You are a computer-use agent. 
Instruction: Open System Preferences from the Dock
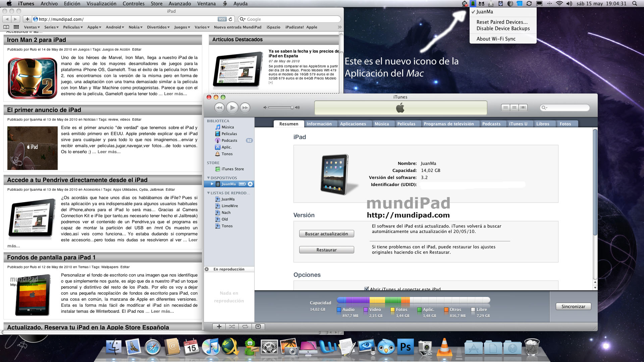[269, 347]
